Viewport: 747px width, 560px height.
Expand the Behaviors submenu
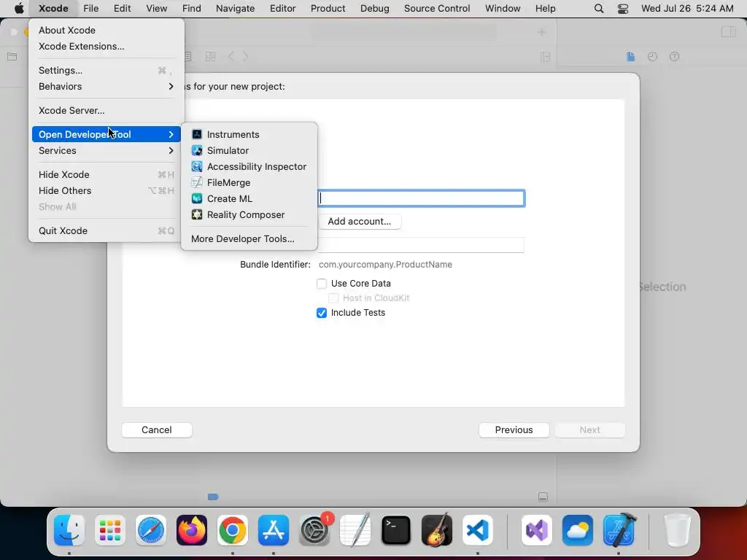(107, 86)
